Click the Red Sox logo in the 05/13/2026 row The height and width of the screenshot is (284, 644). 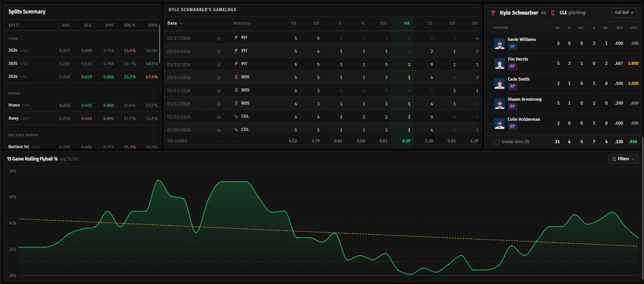point(236,90)
